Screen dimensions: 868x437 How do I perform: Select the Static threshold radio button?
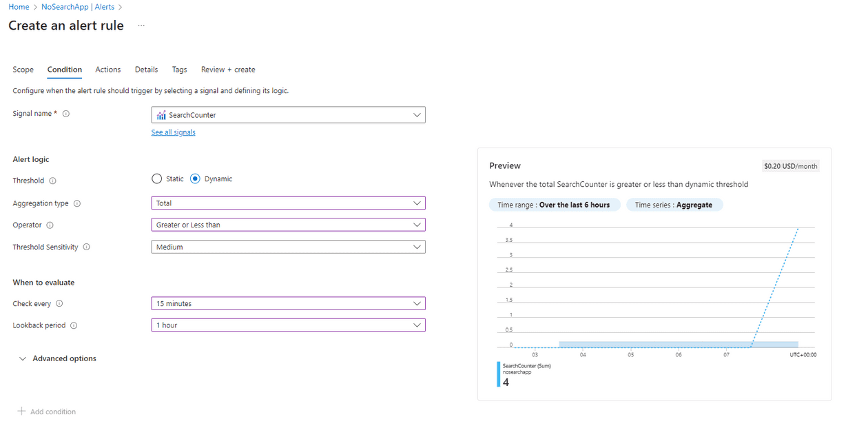tap(157, 178)
